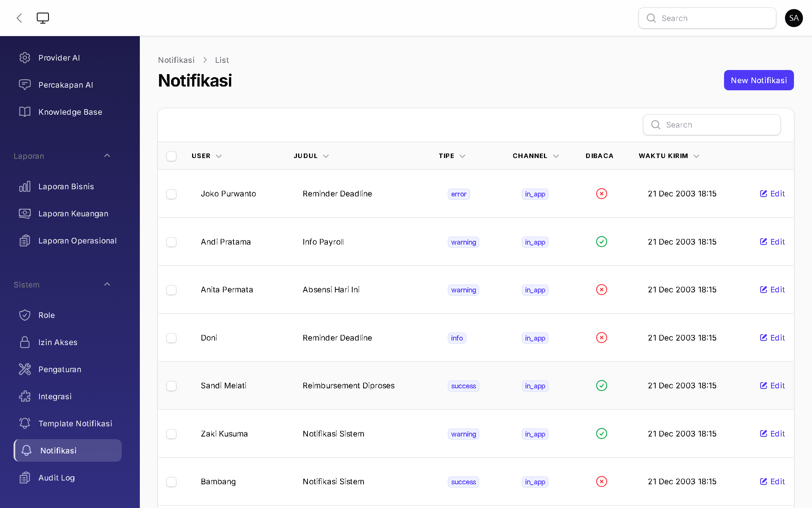Viewport: 812px width, 508px height.
Task: Click the Laporan Operasional clipboard icon
Action: [x=25, y=240]
